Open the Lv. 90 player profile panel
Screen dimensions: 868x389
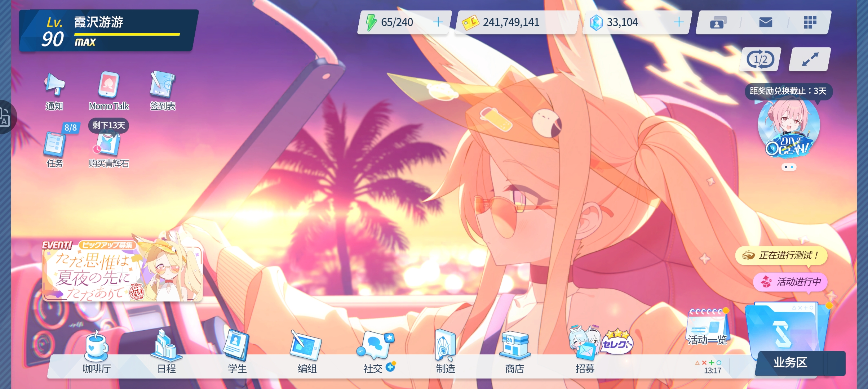point(108,31)
